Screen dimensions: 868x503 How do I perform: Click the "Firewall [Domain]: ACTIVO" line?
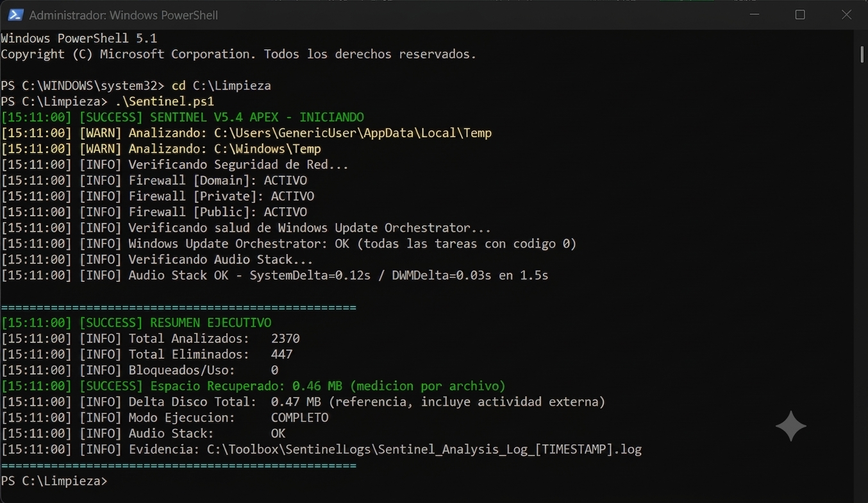tap(154, 180)
